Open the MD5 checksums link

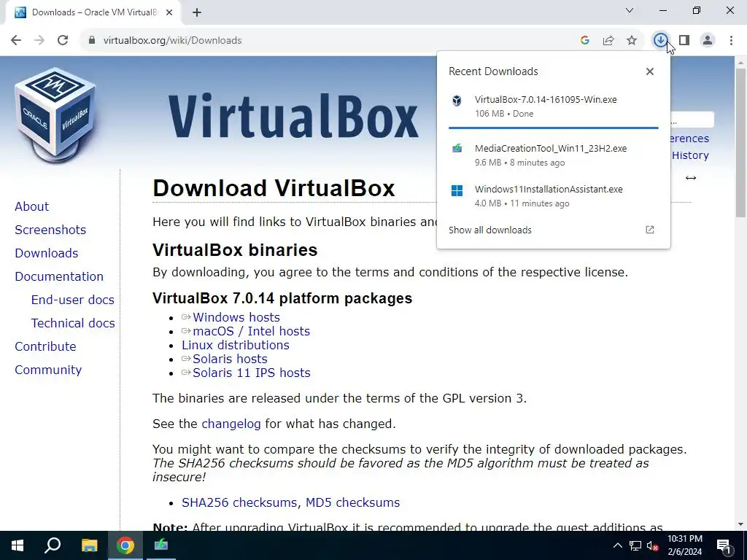(352, 502)
